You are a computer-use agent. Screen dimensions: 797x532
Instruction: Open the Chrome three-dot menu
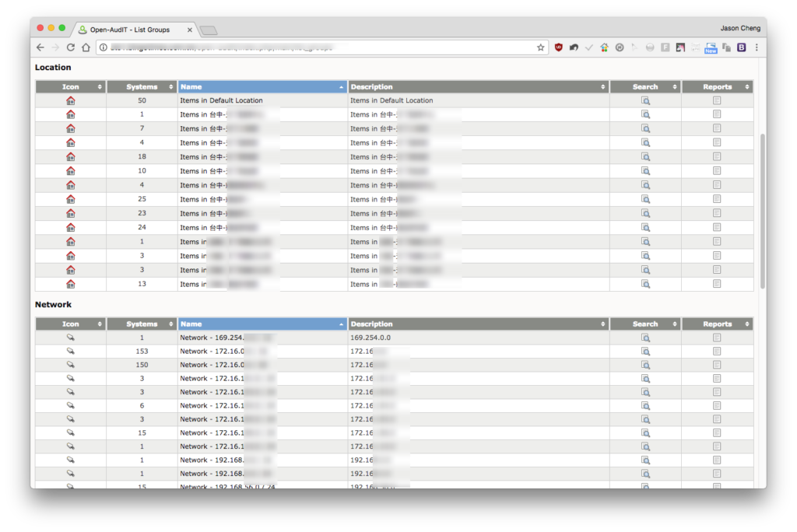click(757, 47)
